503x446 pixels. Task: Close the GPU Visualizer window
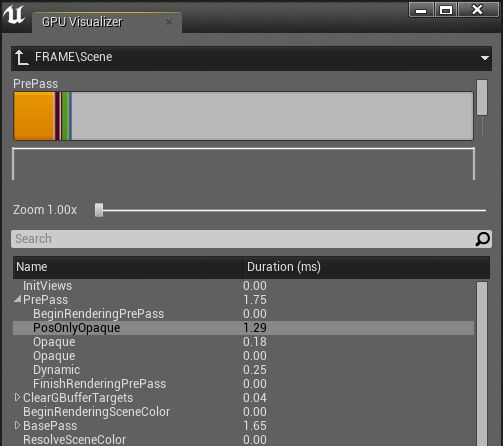(478, 10)
